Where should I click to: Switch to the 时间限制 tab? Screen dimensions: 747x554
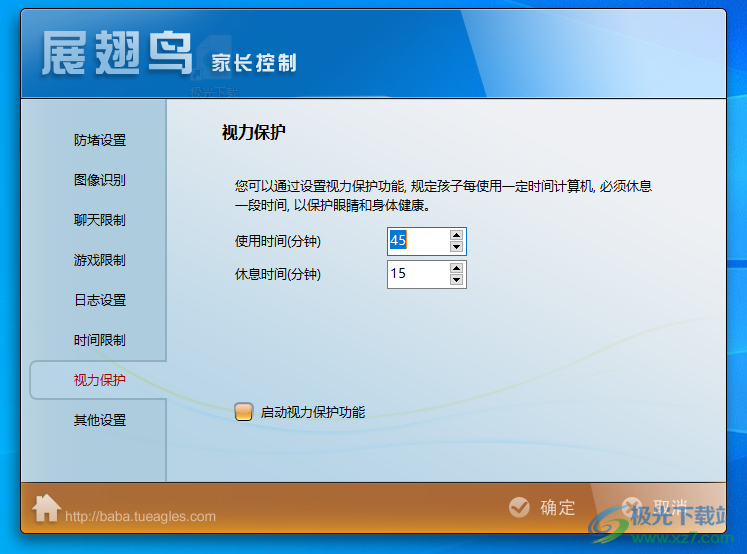coord(99,340)
